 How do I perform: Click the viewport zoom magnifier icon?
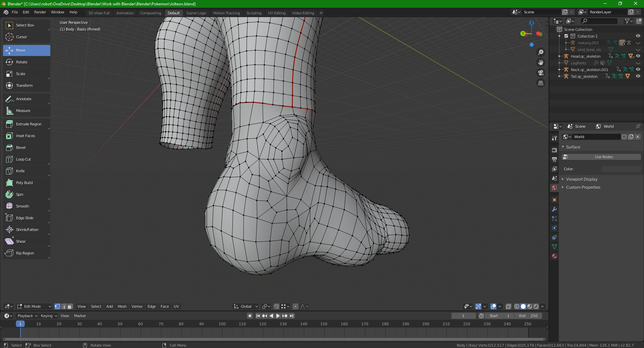pyautogui.click(x=541, y=52)
